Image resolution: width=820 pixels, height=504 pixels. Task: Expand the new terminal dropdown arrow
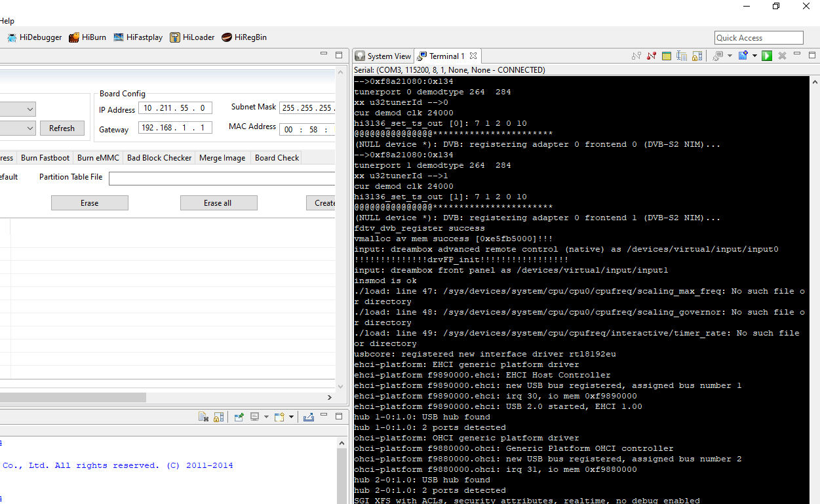pos(754,56)
